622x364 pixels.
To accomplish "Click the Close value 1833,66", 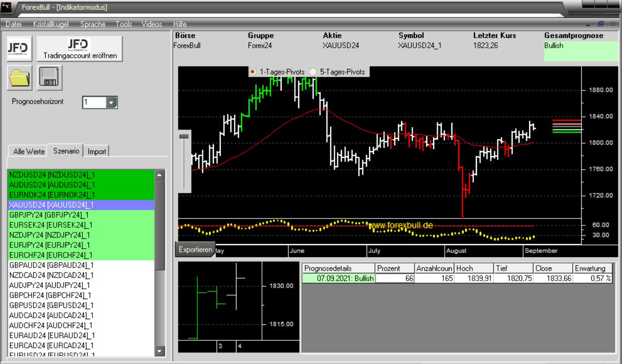I will tap(553, 278).
